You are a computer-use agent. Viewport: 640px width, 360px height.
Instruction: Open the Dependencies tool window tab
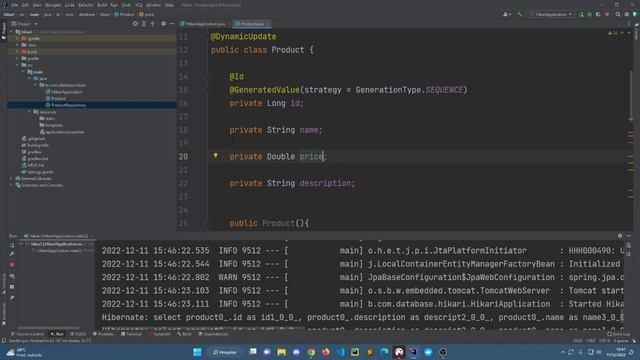[213, 334]
